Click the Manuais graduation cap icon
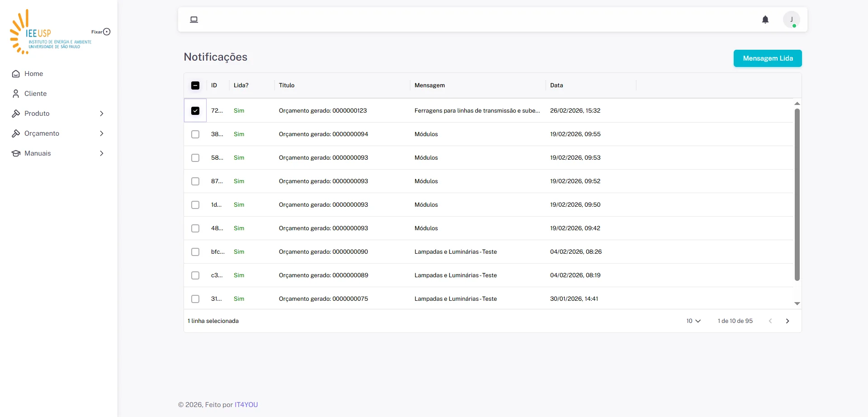868x417 pixels. (16, 153)
